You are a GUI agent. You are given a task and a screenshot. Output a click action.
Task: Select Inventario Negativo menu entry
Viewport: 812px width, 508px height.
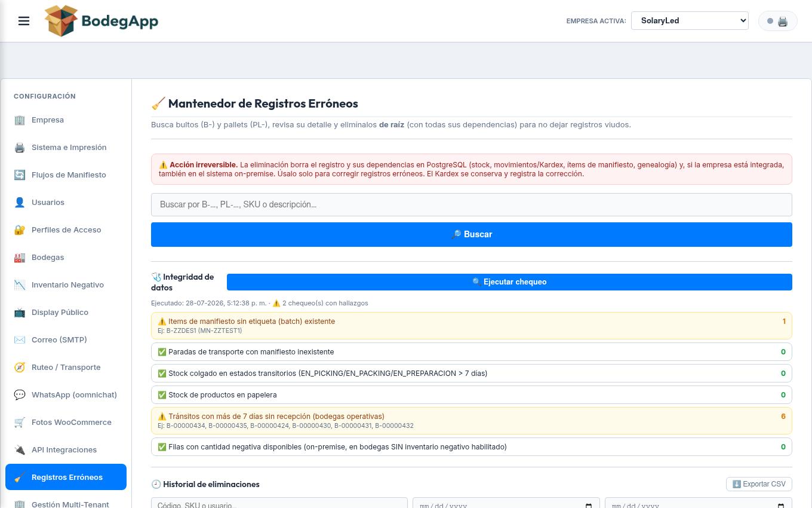point(66,285)
